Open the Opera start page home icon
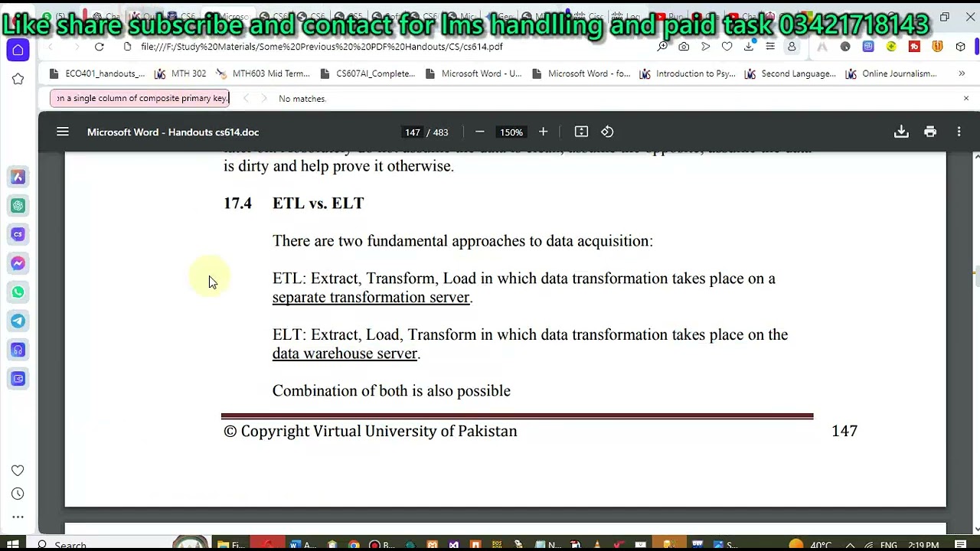 click(18, 51)
